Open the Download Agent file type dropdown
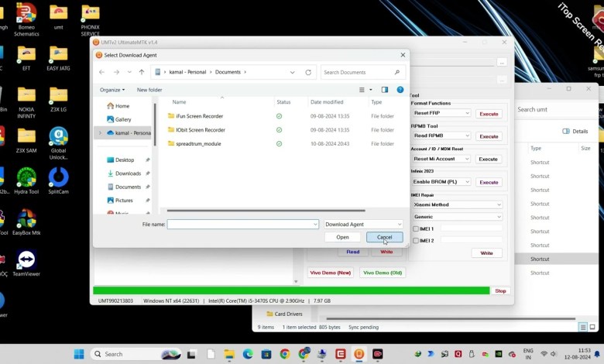Screen dimensions: 604x364 point(363,224)
